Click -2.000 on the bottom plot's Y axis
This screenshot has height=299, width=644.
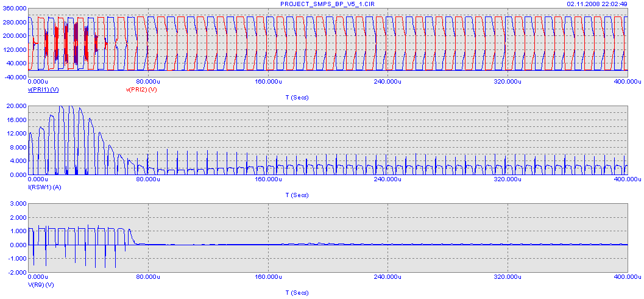tap(17, 272)
